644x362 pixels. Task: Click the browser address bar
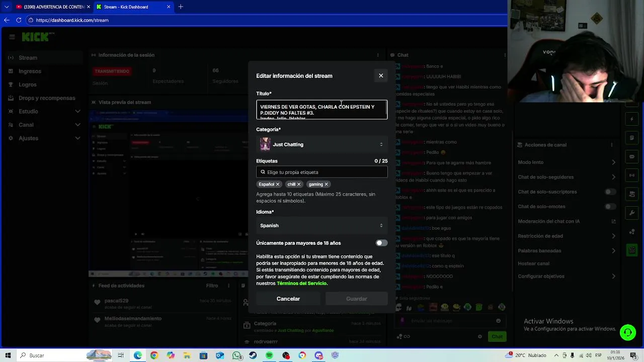(x=267, y=20)
